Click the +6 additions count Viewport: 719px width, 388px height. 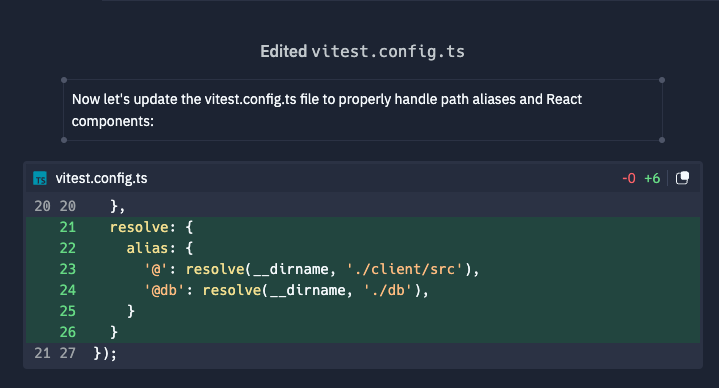[652, 178]
